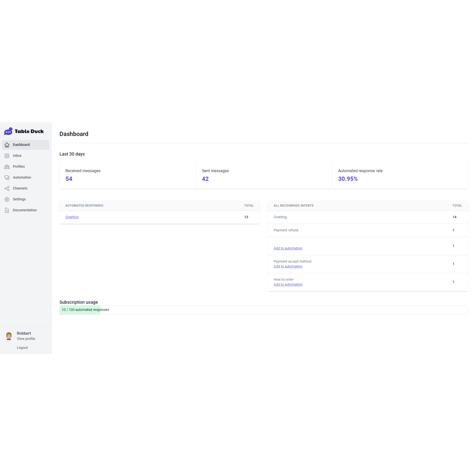Screen dimensions: 476x476
Task: Log out using the Logout link
Action: point(22,348)
